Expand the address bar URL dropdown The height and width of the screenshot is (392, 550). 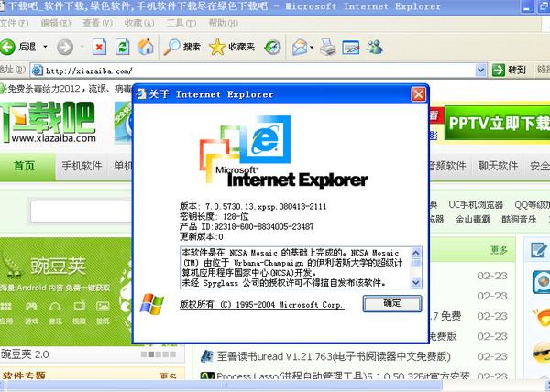coord(480,71)
